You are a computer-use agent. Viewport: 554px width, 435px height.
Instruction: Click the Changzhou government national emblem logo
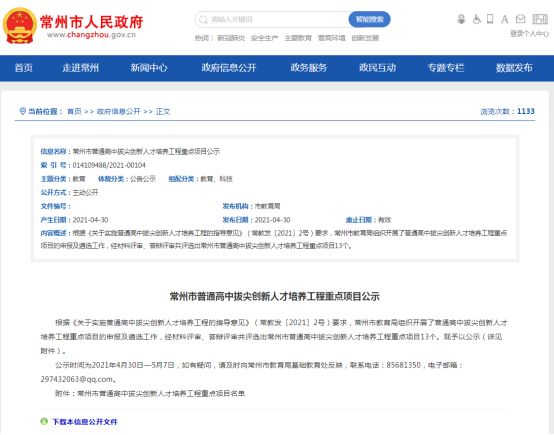click(19, 26)
